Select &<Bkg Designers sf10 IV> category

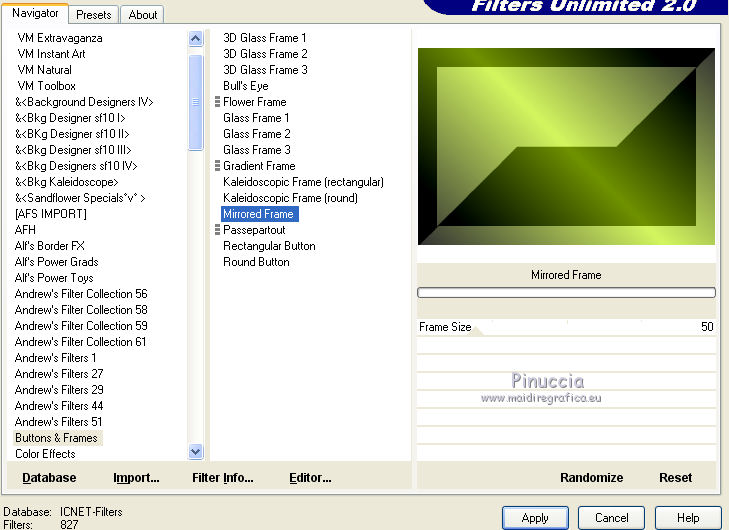click(x=76, y=166)
